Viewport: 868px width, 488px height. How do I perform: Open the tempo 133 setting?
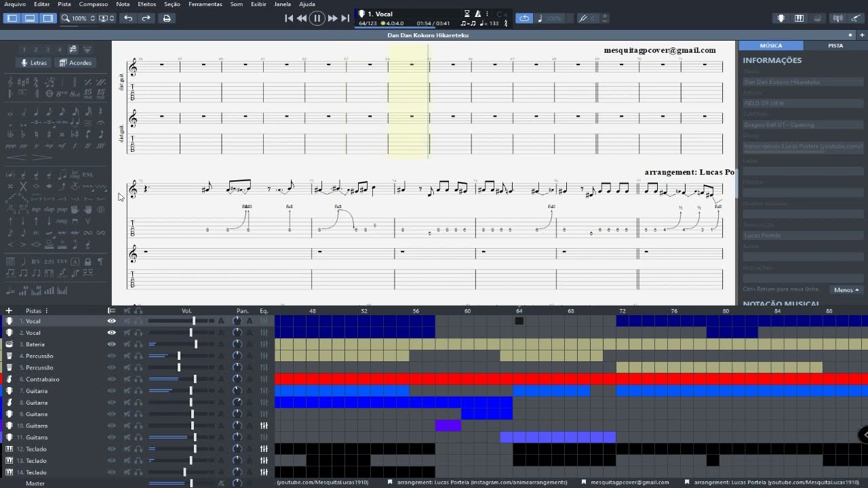tap(489, 23)
